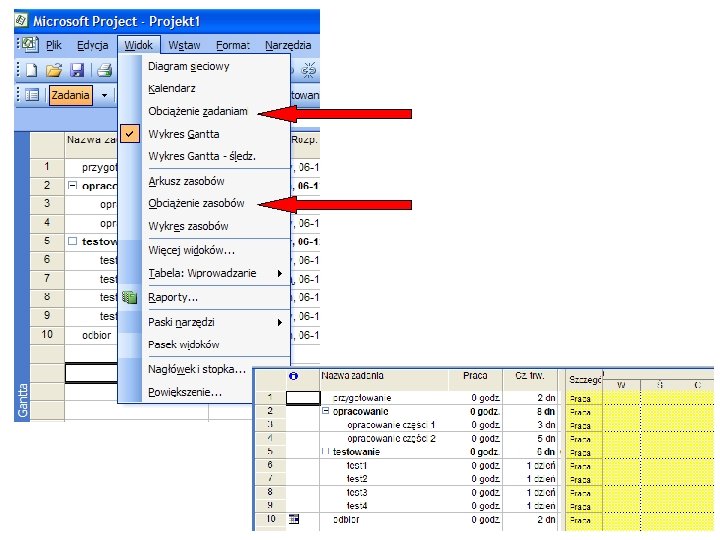The image size is (720, 540).
Task: Open Nagłówek i stopka dialog
Action: pos(197,369)
